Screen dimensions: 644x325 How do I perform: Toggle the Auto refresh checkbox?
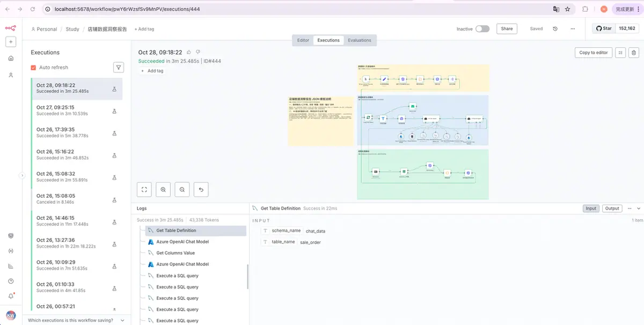[x=34, y=68]
